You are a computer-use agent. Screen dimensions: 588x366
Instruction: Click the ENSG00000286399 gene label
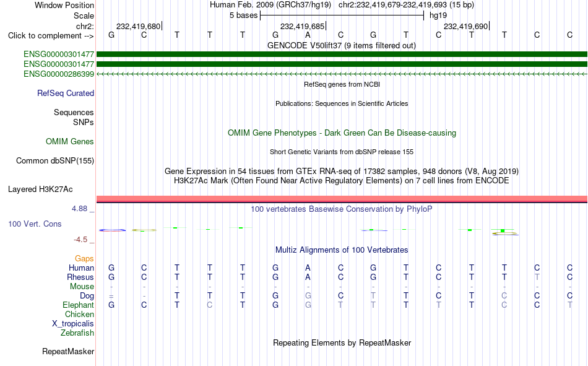coord(59,74)
